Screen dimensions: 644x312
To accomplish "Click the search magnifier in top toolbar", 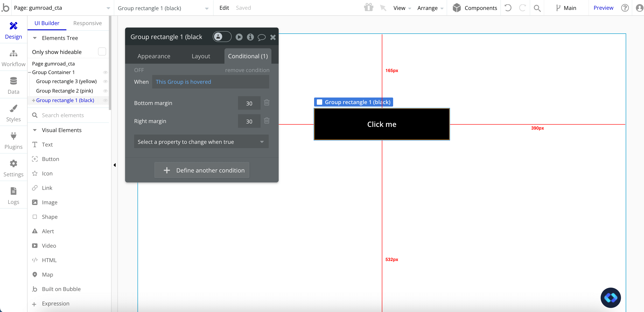I will pyautogui.click(x=537, y=8).
